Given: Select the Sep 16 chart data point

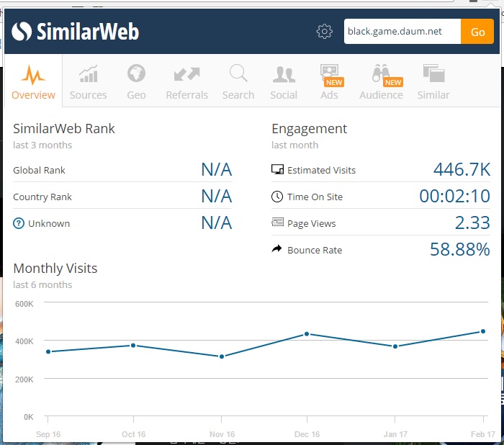Looking at the screenshot, I should (x=48, y=351).
